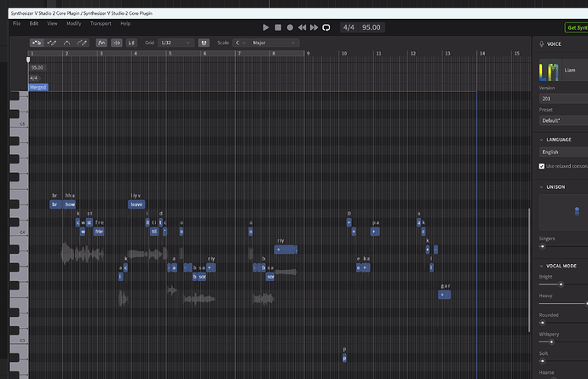Click measure 9 on the ruler

(308, 54)
